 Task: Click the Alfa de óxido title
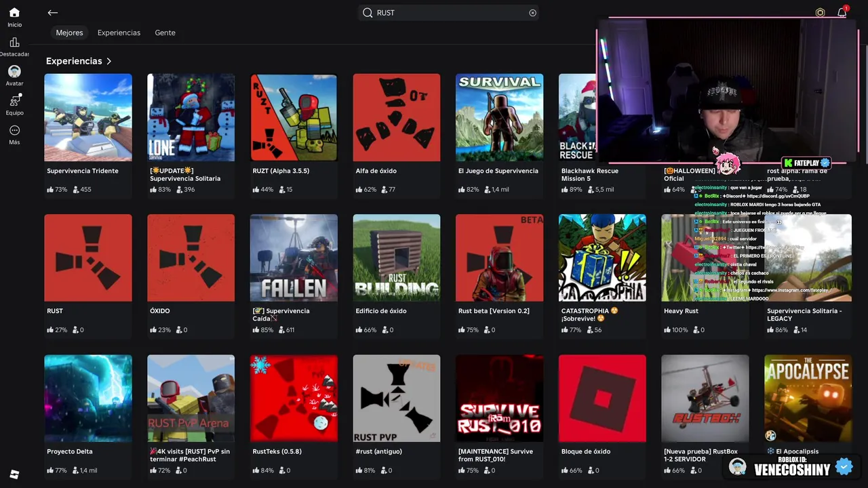point(376,171)
